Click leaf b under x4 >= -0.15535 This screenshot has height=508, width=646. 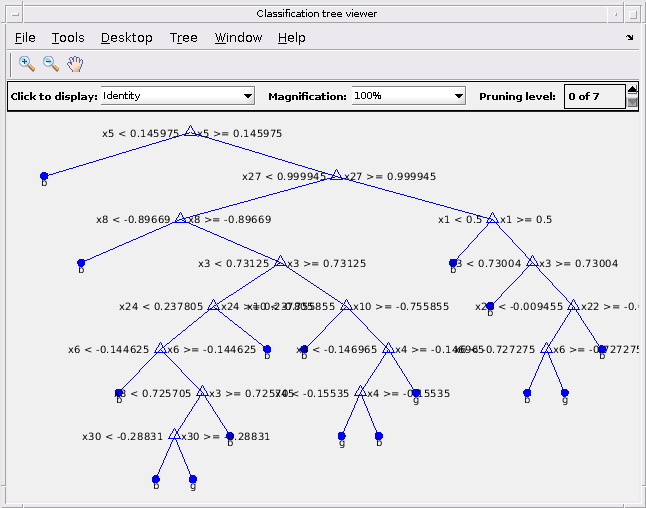click(x=379, y=436)
